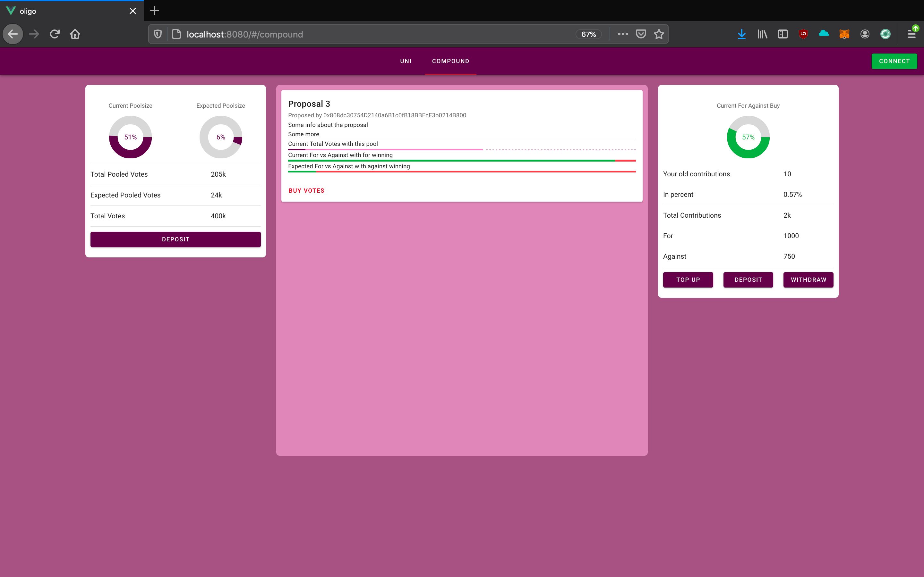Click the forward navigation arrow icon
Image resolution: width=924 pixels, height=577 pixels.
tap(33, 34)
